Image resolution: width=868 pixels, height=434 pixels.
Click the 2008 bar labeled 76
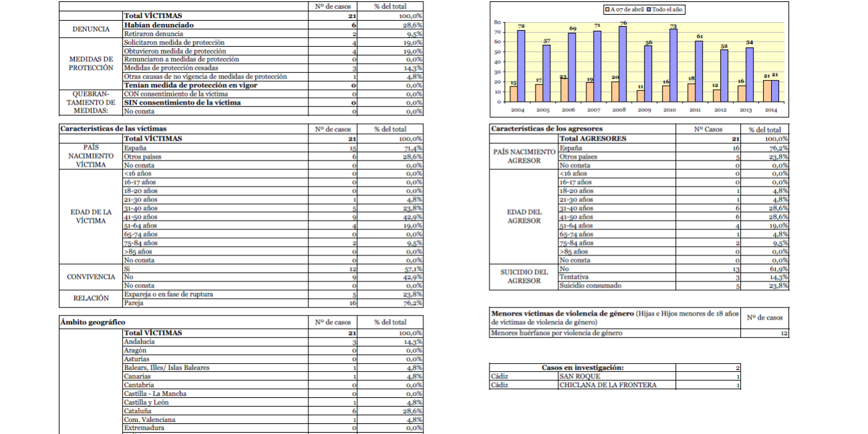point(623,64)
